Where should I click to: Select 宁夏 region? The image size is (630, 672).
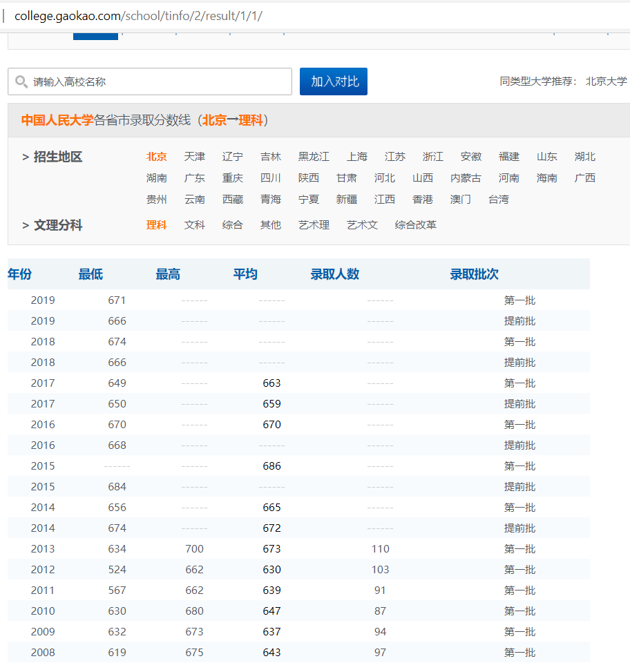[x=309, y=200]
